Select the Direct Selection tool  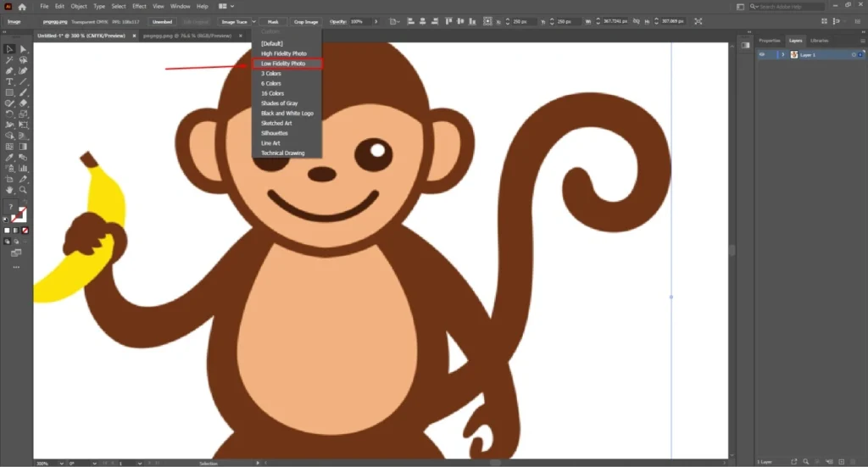[x=23, y=49]
